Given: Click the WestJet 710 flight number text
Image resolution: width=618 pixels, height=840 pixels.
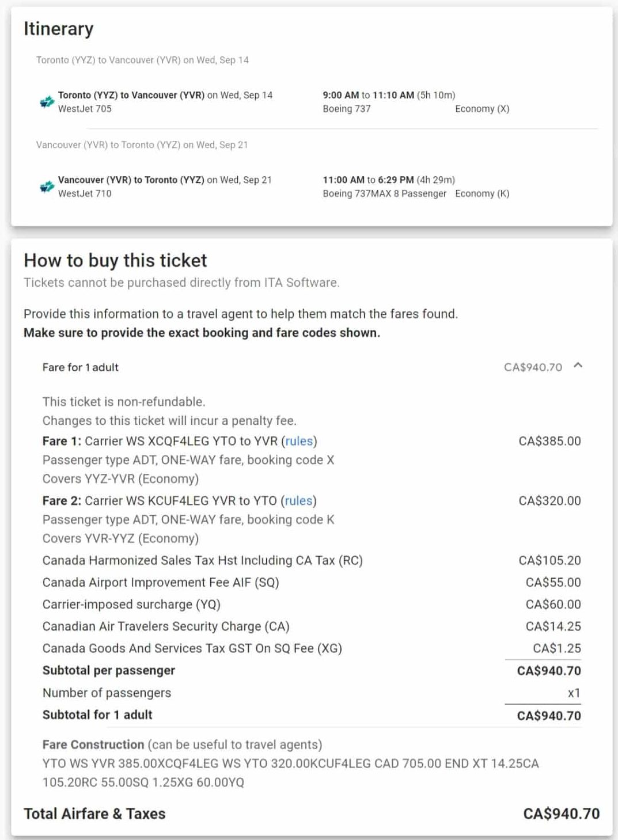Looking at the screenshot, I should pos(85,193).
